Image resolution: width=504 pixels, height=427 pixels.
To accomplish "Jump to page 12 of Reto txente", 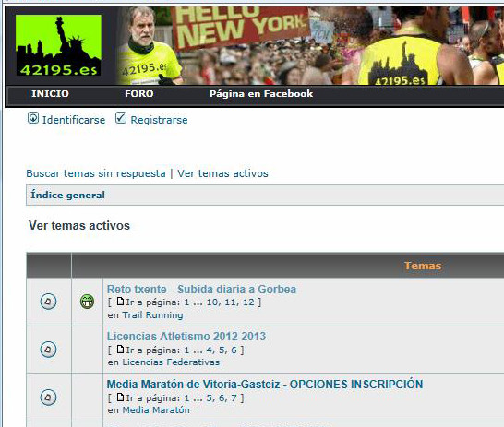I will coord(248,302).
